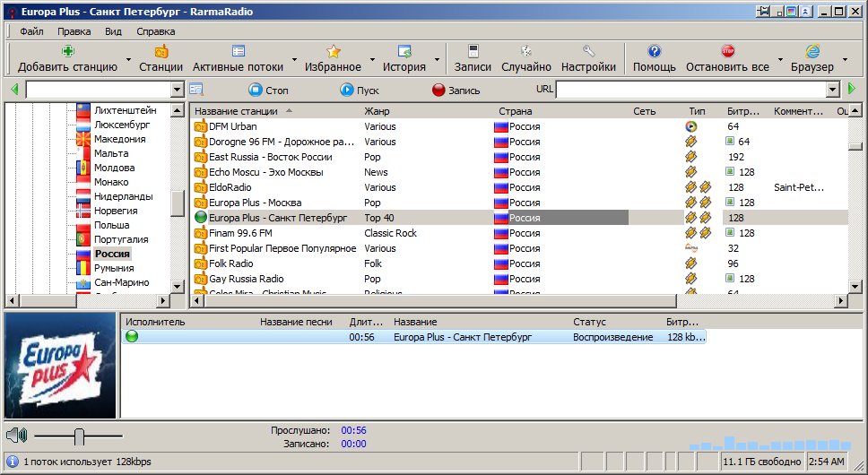Play a random station with Случайно

click(526, 59)
